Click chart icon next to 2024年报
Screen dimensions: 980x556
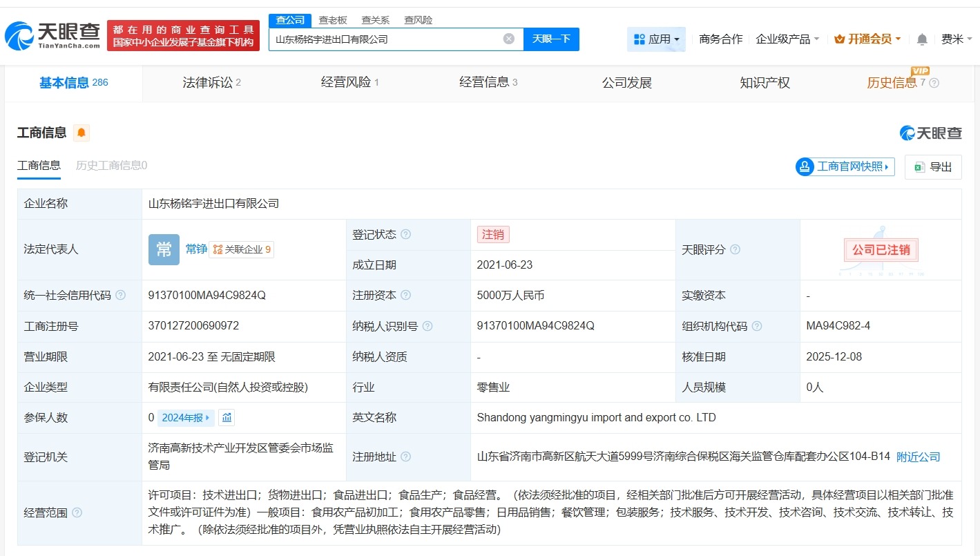click(x=226, y=417)
